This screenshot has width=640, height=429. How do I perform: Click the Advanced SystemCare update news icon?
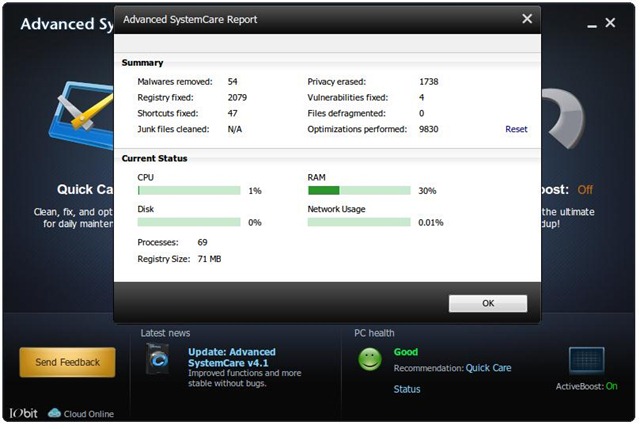coord(159,360)
